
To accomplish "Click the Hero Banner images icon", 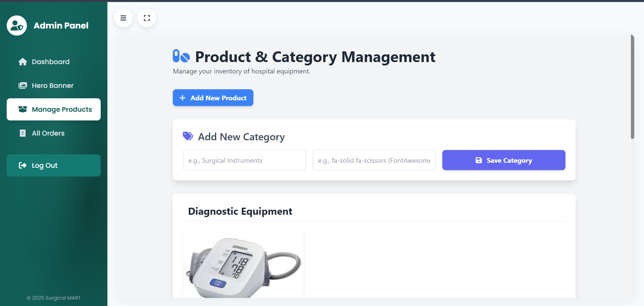I will tap(23, 86).
